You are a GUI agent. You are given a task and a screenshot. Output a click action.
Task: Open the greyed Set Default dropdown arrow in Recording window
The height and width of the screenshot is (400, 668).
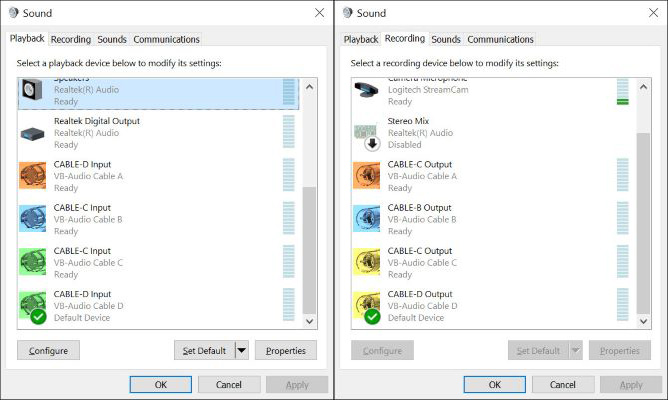(576, 351)
